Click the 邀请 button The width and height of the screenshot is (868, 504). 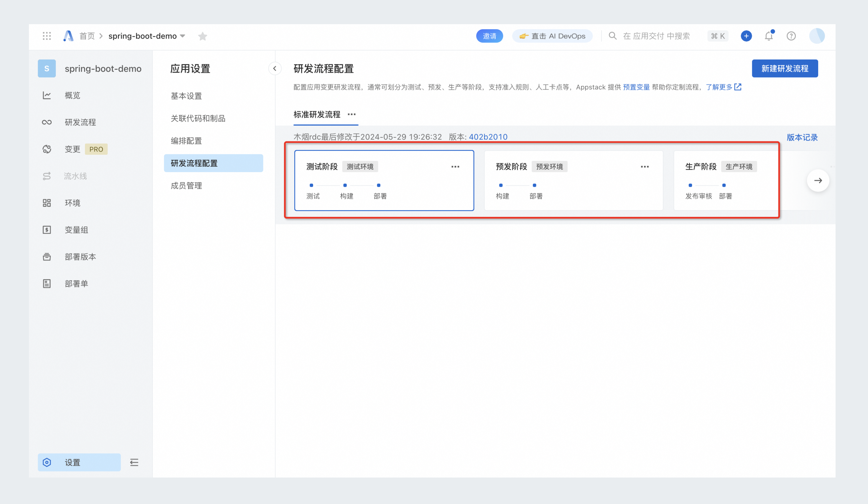pyautogui.click(x=489, y=36)
